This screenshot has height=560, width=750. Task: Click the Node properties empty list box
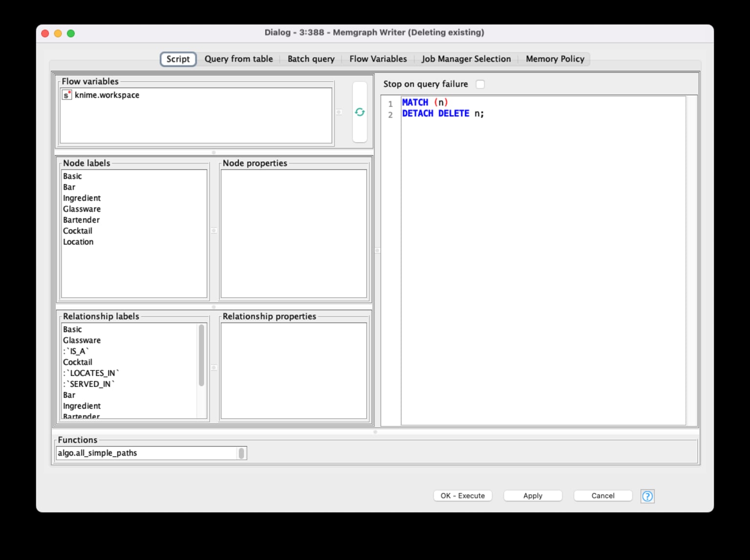point(293,233)
